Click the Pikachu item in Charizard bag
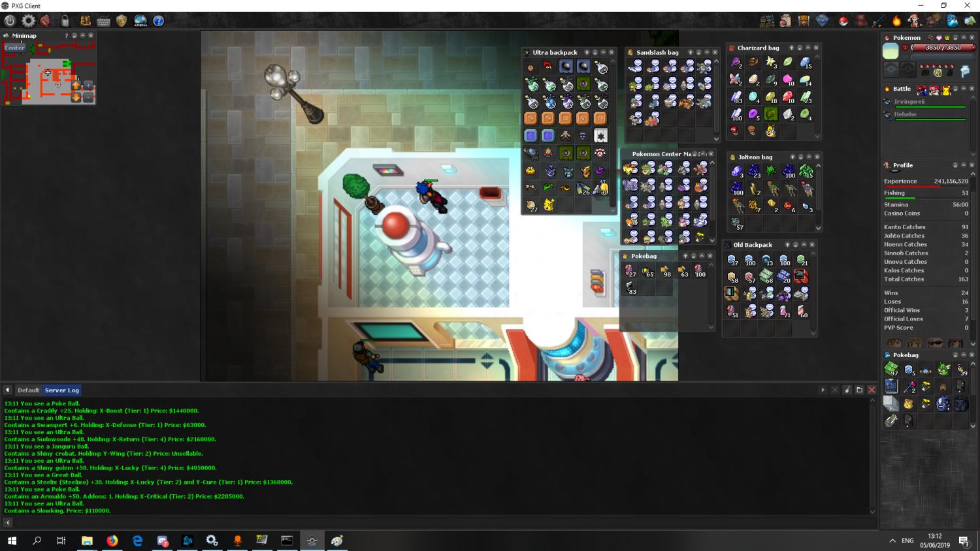 [771, 131]
